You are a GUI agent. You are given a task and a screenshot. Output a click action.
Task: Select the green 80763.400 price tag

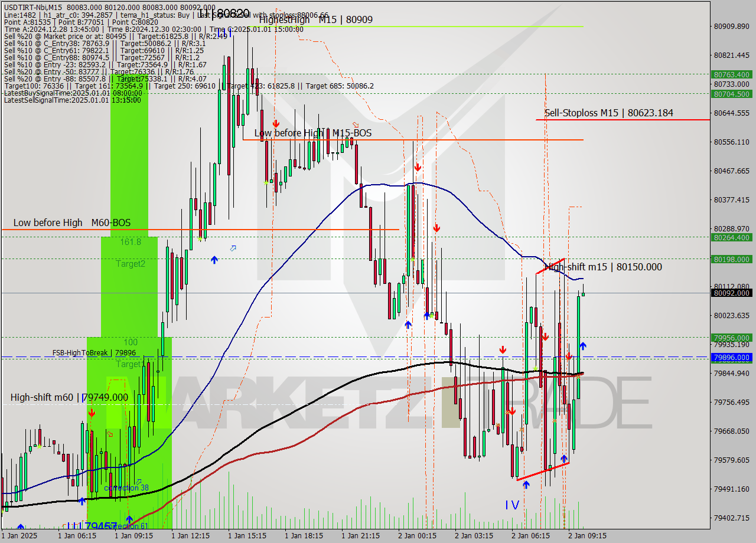(732, 74)
